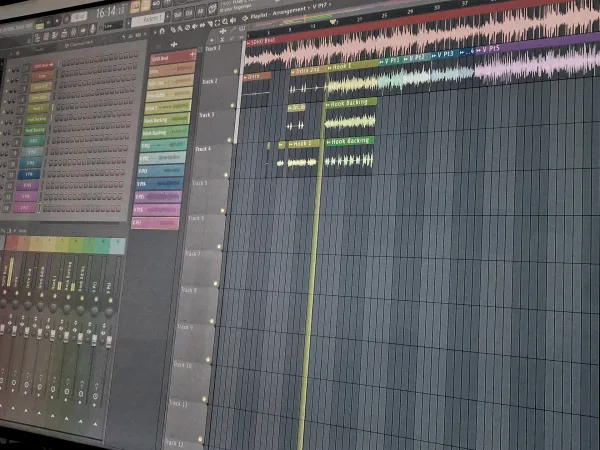Select 'SOHO Beat' clip in the picker panel
This screenshot has width=600, height=450.
click(x=173, y=57)
